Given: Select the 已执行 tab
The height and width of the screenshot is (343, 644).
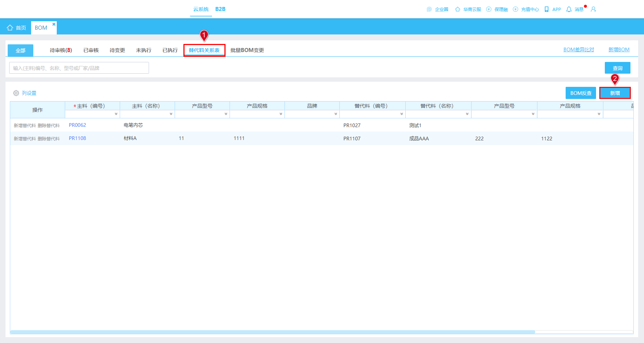Looking at the screenshot, I should tap(170, 50).
